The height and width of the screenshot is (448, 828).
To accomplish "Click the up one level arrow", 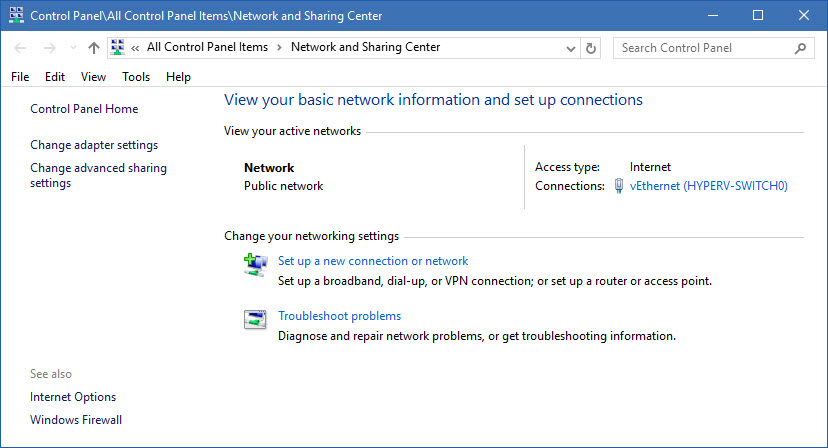I will coord(93,48).
